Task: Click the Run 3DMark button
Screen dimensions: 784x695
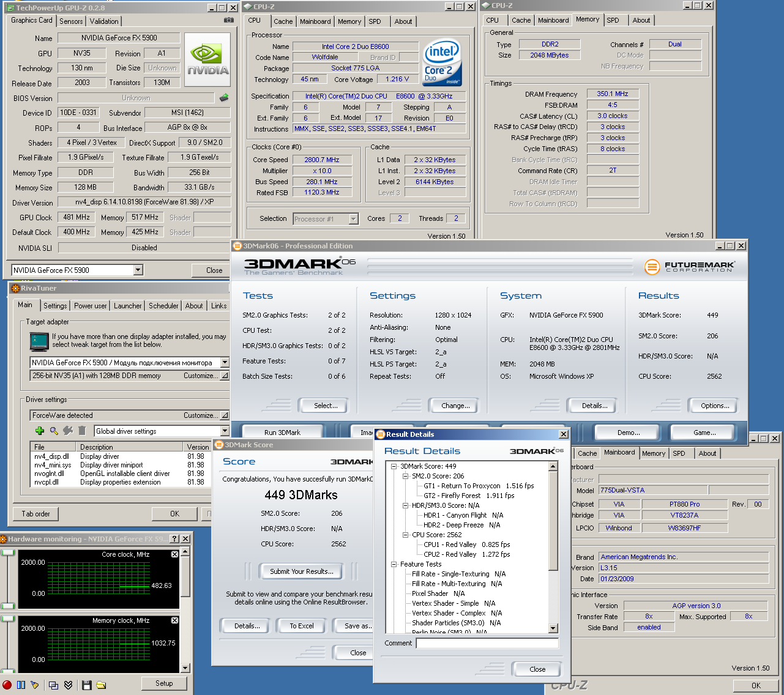Action: 283,433
